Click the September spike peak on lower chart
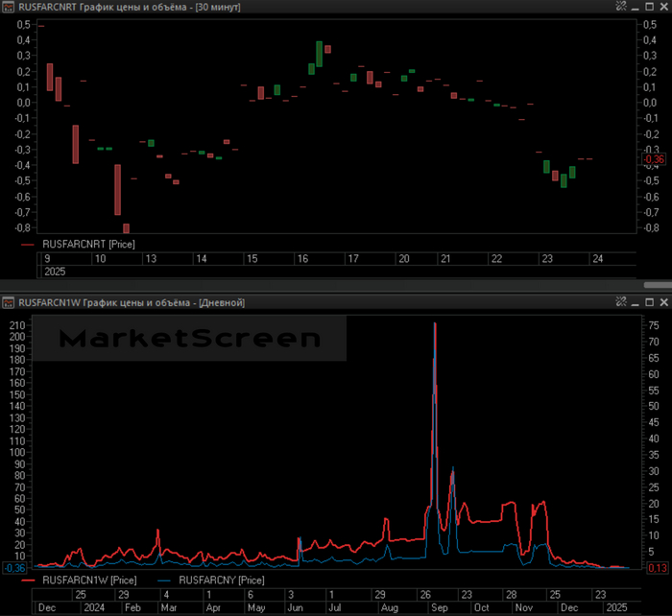The width and height of the screenshot is (672, 616). 435,324
